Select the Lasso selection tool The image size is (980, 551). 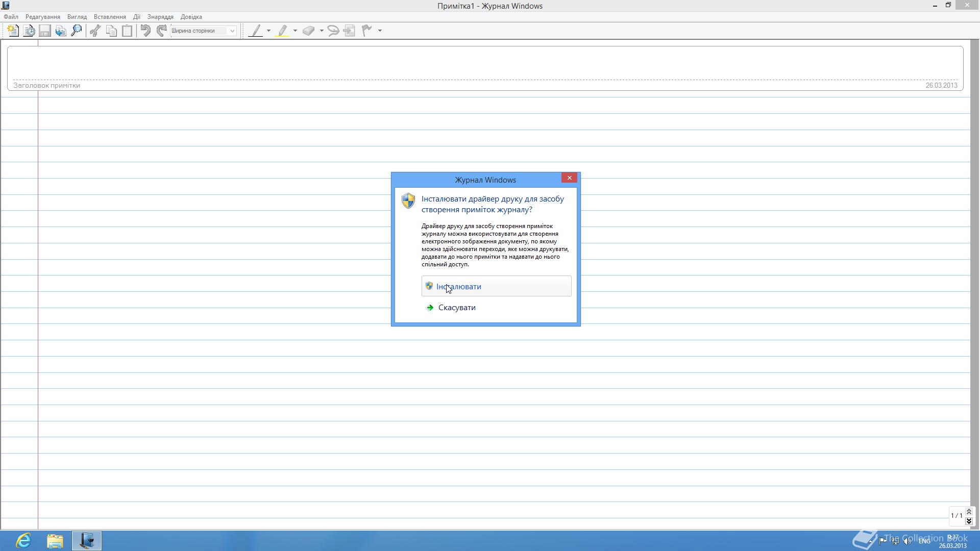point(333,31)
